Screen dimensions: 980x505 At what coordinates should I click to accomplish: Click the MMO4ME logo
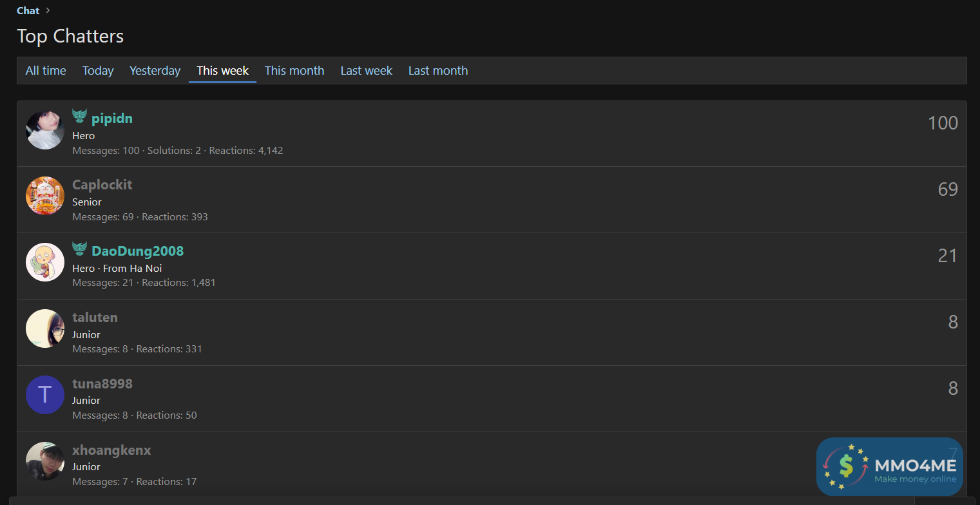[889, 467]
